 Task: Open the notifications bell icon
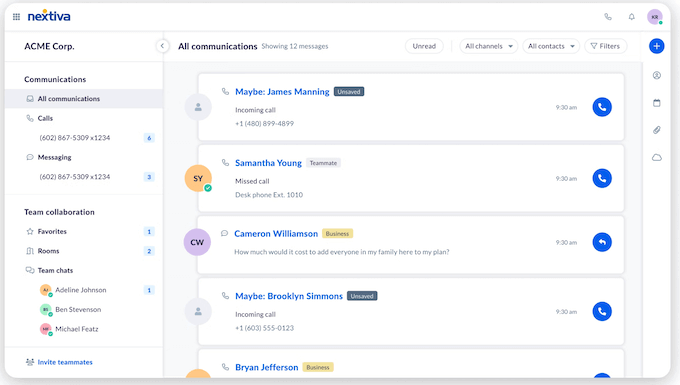tap(631, 17)
